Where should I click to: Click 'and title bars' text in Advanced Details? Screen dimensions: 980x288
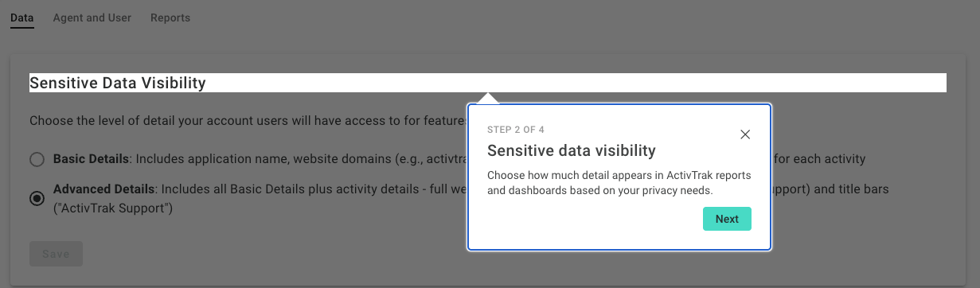tap(850, 190)
